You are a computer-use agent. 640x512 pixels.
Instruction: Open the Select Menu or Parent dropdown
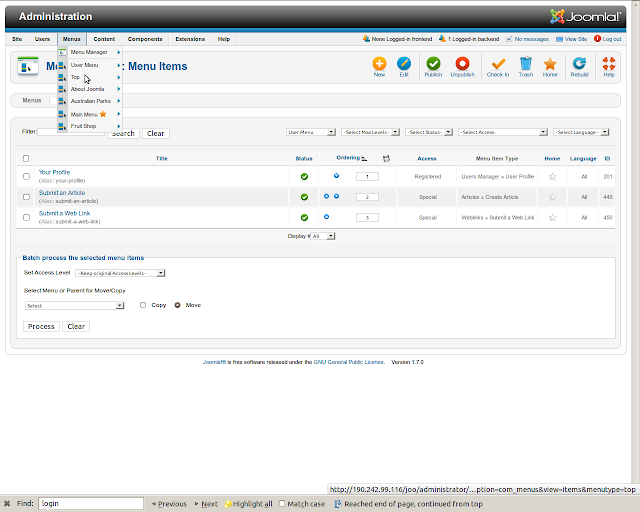coord(74,305)
